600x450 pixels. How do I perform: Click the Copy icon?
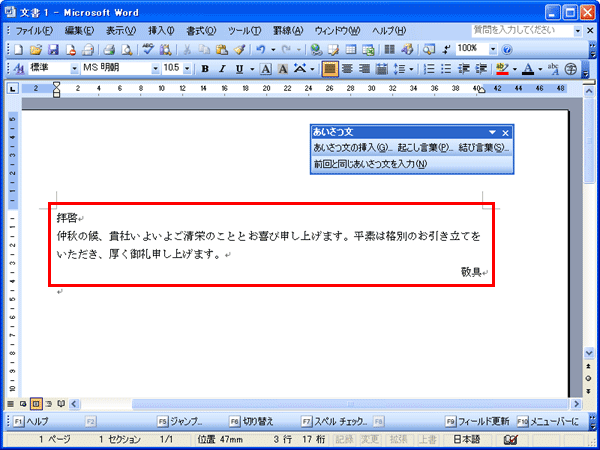pos(205,49)
